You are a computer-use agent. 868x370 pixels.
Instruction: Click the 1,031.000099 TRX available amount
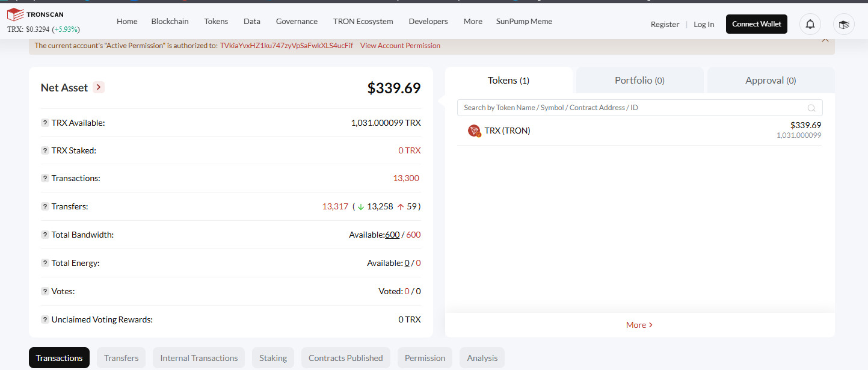(x=386, y=123)
